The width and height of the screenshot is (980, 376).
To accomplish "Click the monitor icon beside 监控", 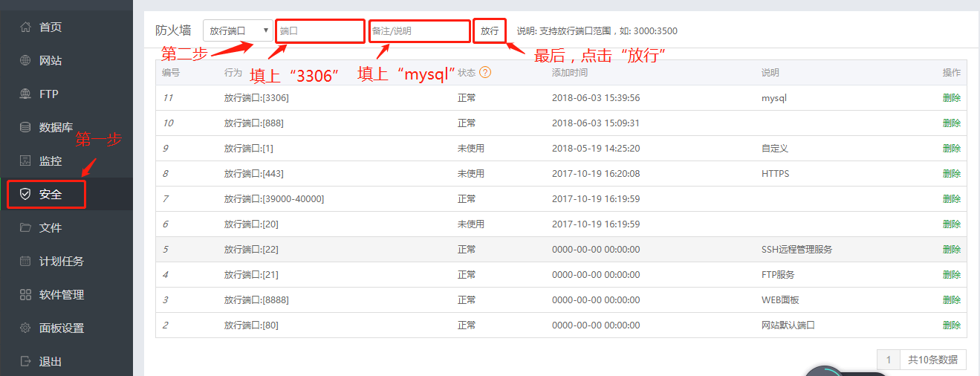I will coord(25,161).
